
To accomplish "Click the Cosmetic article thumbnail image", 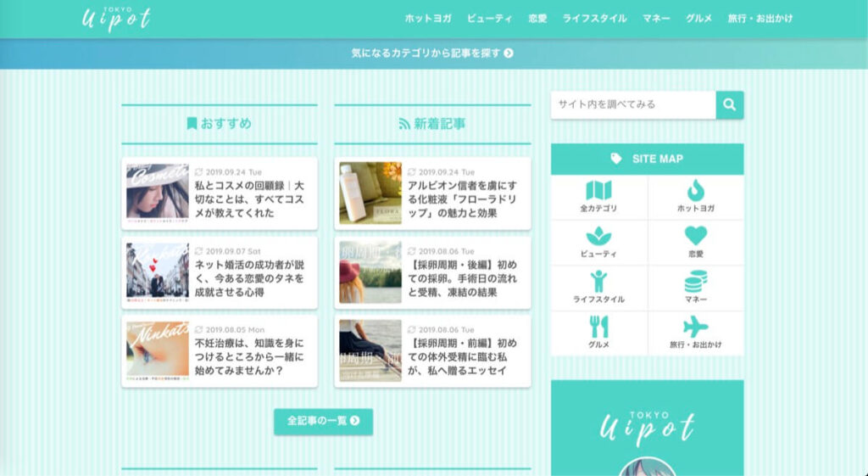I will coord(157,193).
